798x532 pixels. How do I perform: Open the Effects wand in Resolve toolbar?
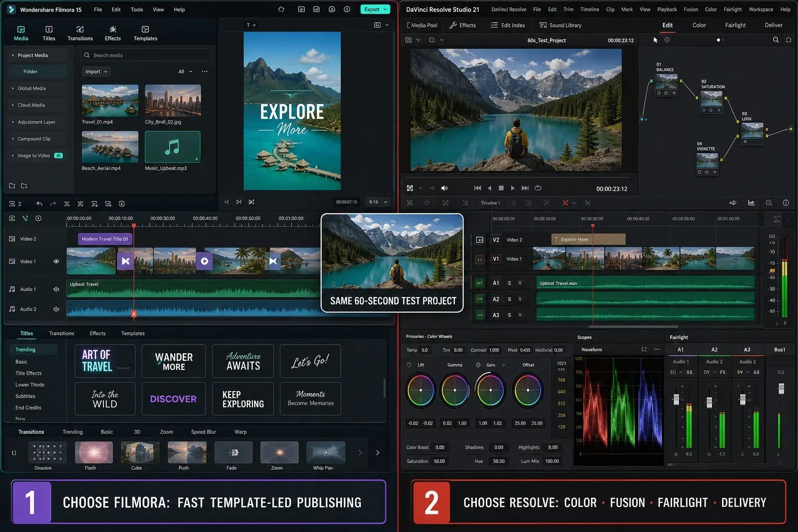pos(462,25)
